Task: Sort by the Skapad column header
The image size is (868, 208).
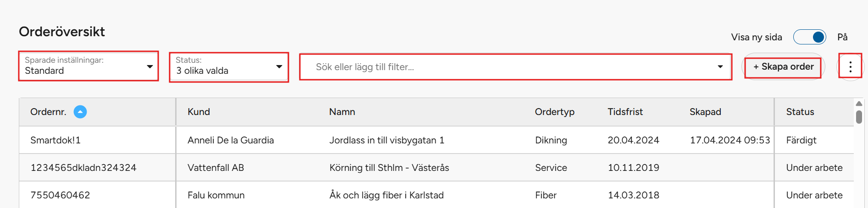Action: point(705,112)
